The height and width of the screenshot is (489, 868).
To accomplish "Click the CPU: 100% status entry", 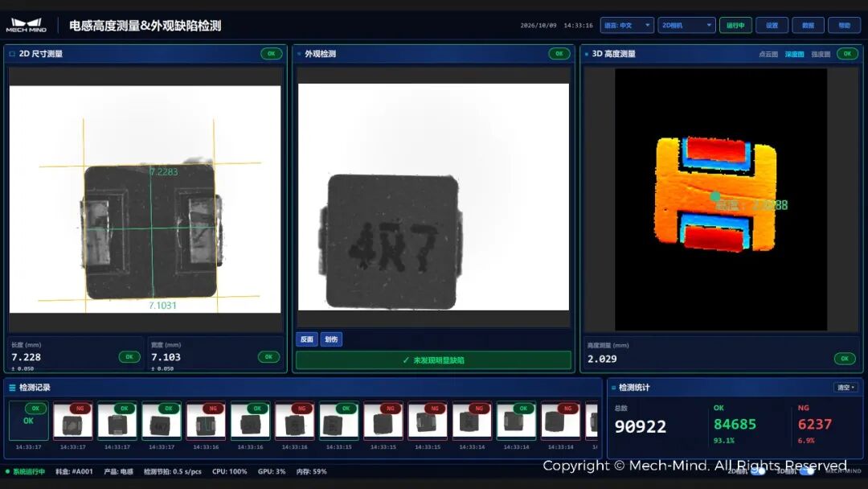I will [230, 472].
